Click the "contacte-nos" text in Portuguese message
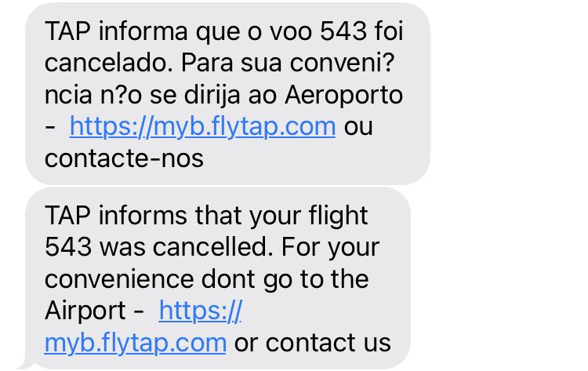Image resolution: width=588 pixels, height=371 pixels. coord(124,158)
